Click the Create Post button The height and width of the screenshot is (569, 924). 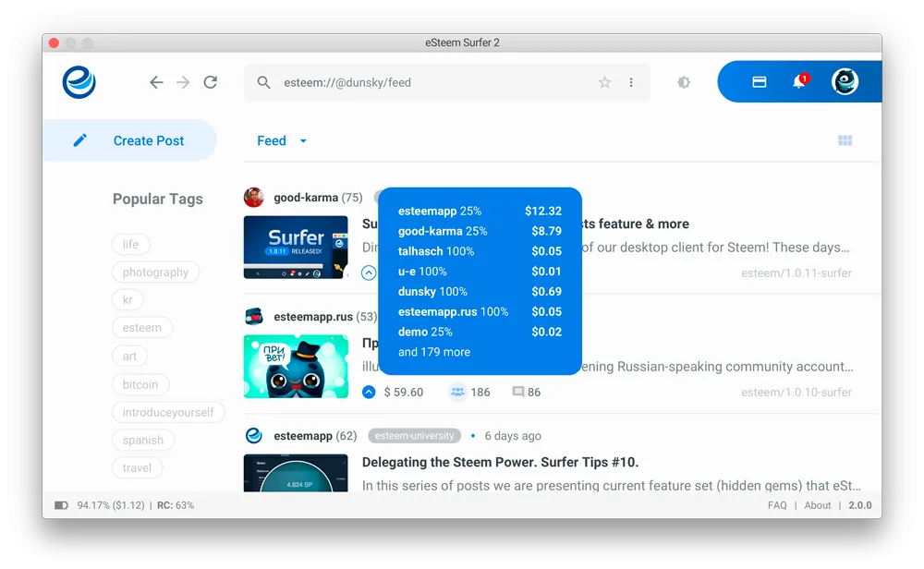point(129,140)
